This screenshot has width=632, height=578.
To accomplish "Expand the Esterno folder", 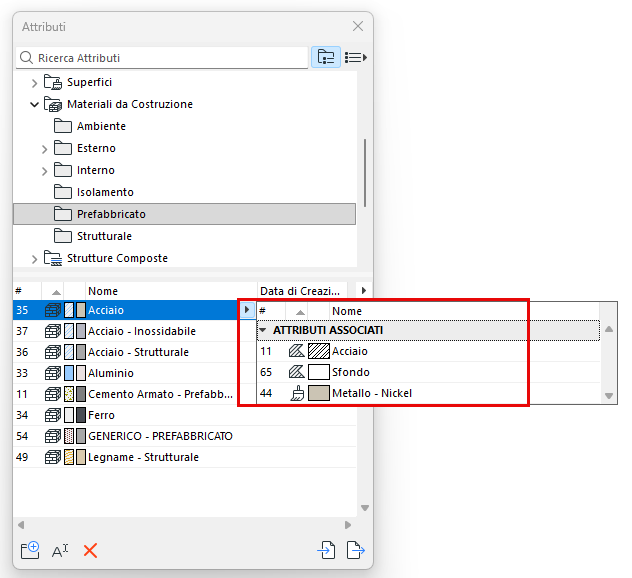I will click(x=45, y=149).
